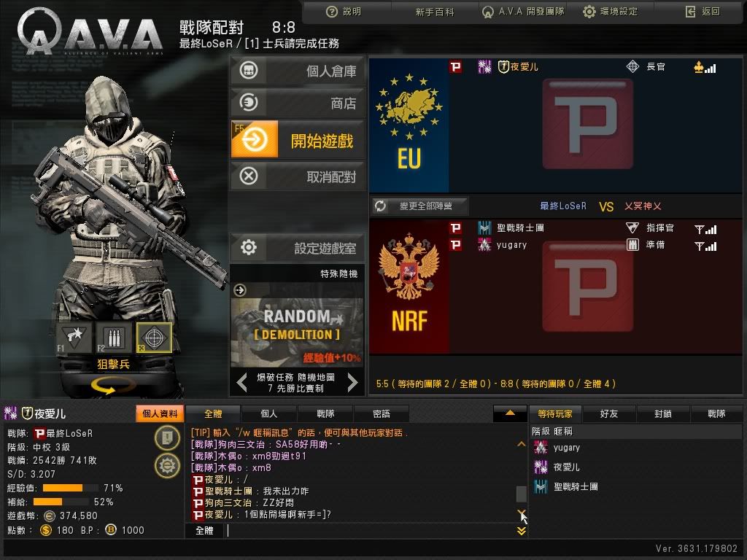The height and width of the screenshot is (560, 747).
Task: Open the clan info round icon
Action: point(167,437)
